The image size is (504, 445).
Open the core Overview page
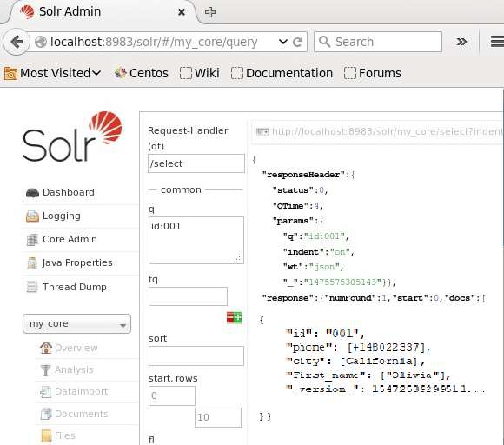[76, 348]
